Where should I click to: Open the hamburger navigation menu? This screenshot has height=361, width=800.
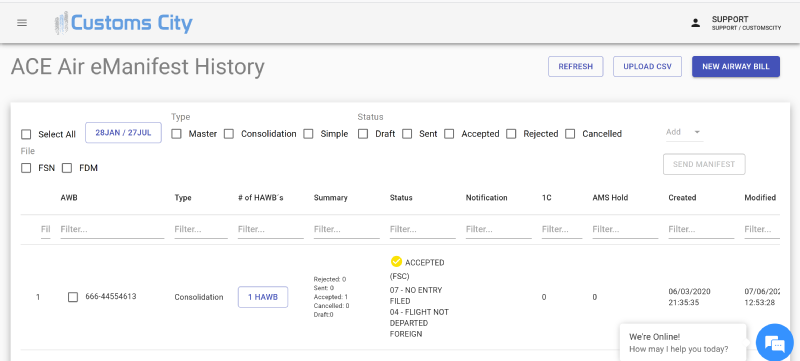click(22, 23)
